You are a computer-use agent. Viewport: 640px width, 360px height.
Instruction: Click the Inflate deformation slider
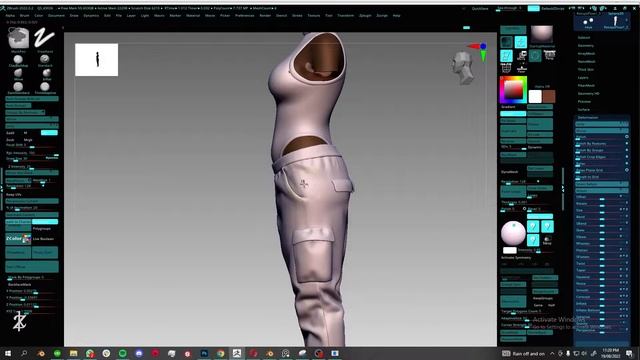pos(601,303)
